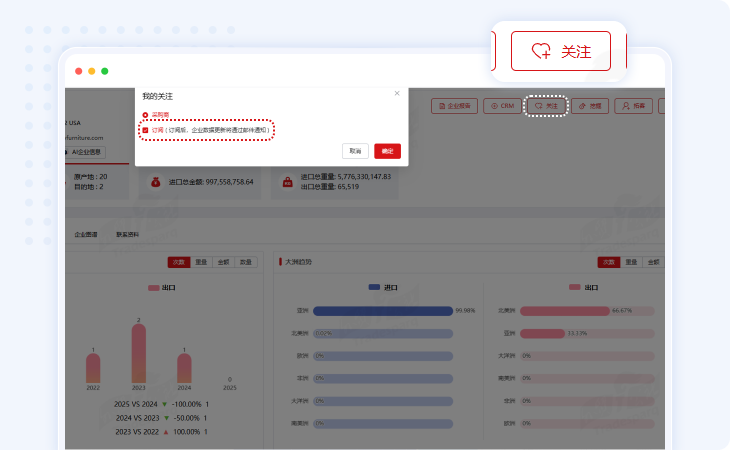Viewport: 730px width, 450px height.
Task: Open the 企业报告 company report button
Action: point(454,104)
